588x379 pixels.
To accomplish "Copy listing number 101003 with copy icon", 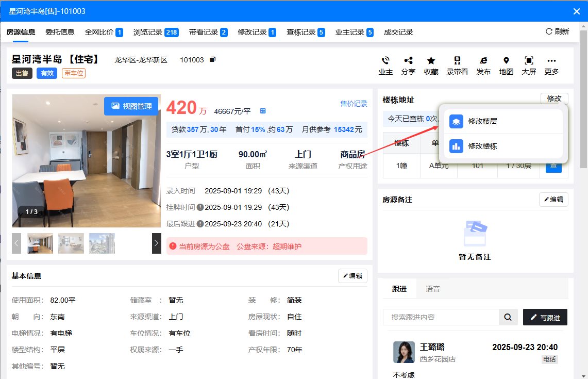I will pos(212,60).
